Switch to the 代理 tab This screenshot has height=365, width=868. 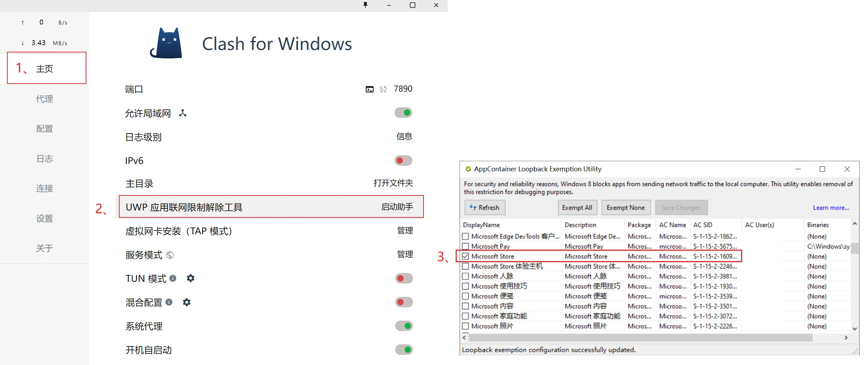point(44,99)
